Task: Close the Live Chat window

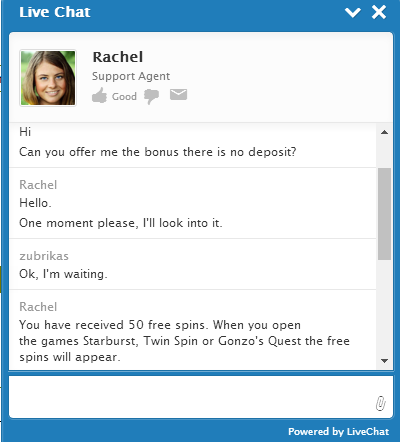Action: point(379,12)
